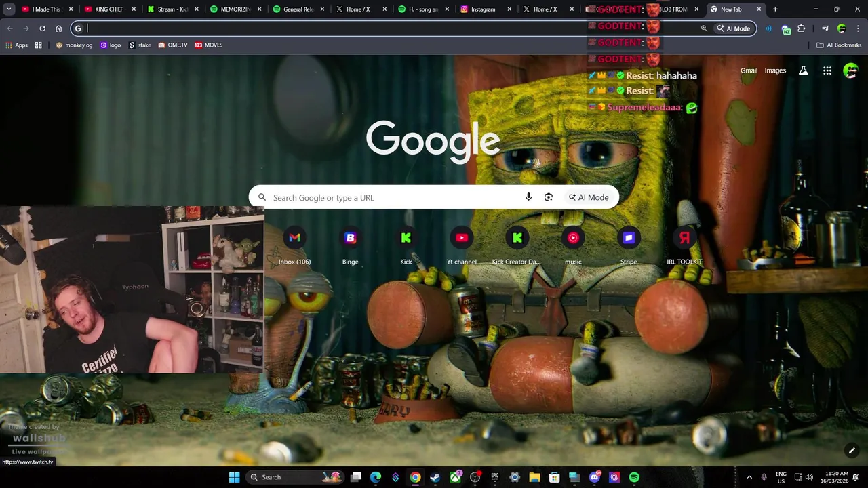This screenshot has height=488, width=868.
Task: Click the blue sound-waves extension icon
Action: click(768, 28)
